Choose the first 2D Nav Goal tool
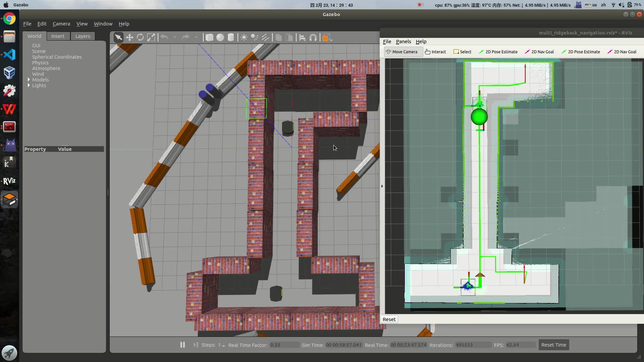 pyautogui.click(x=539, y=52)
